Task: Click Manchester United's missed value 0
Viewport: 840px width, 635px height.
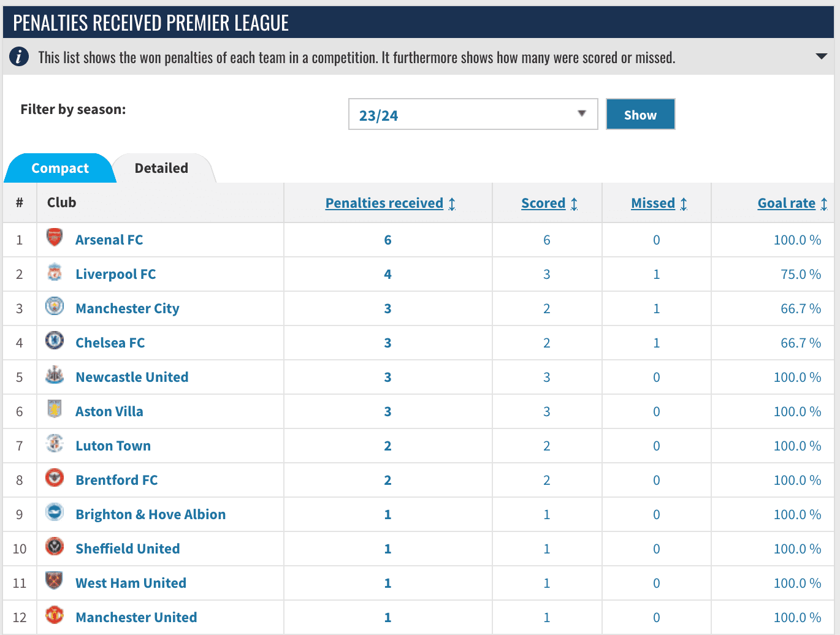Action: pyautogui.click(x=657, y=617)
